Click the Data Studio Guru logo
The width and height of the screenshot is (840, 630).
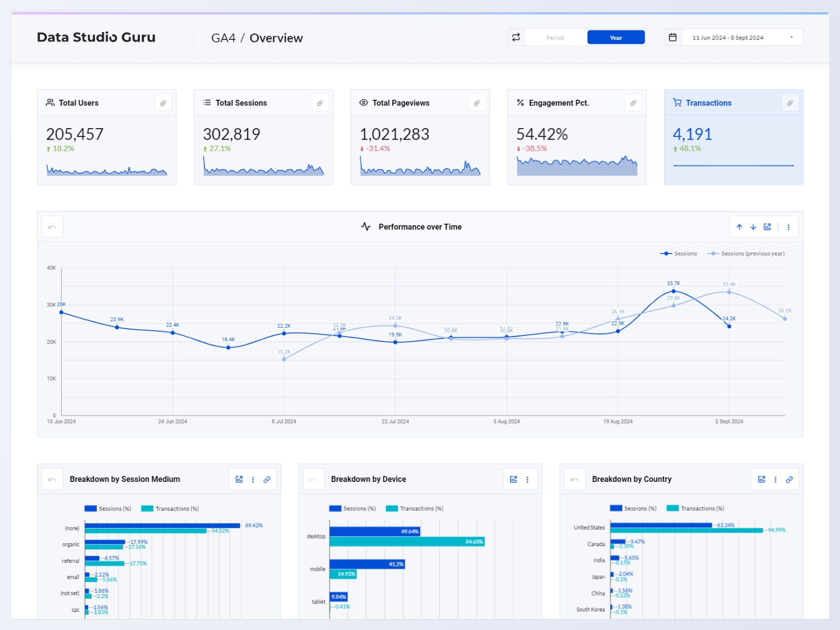[96, 37]
